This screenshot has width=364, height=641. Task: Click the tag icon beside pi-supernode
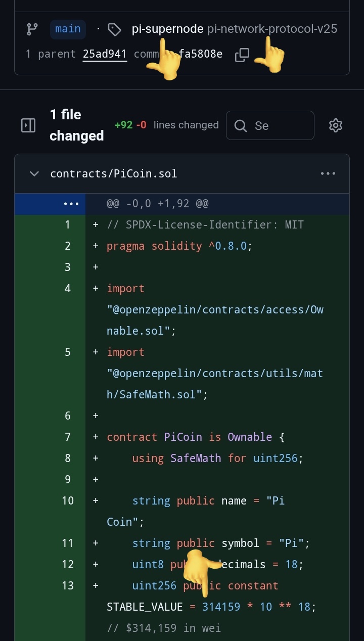click(115, 30)
